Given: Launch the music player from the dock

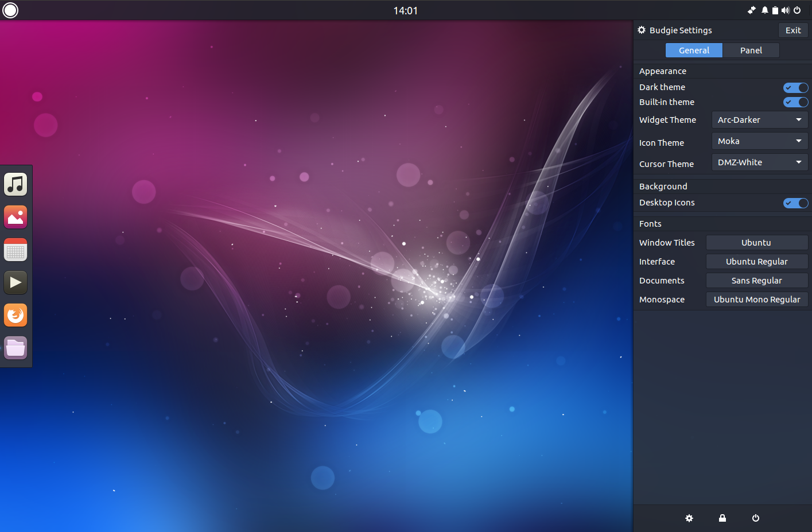Looking at the screenshot, I should (x=15, y=184).
